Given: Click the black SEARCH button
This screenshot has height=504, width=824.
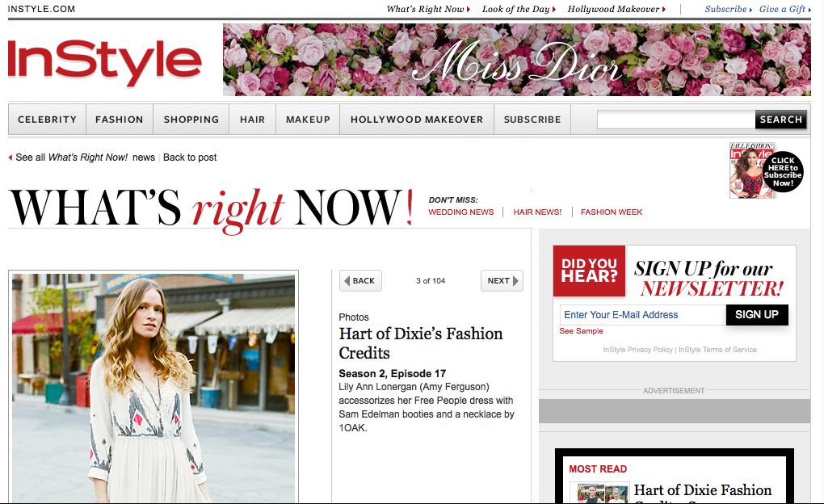Looking at the screenshot, I should click(x=781, y=120).
